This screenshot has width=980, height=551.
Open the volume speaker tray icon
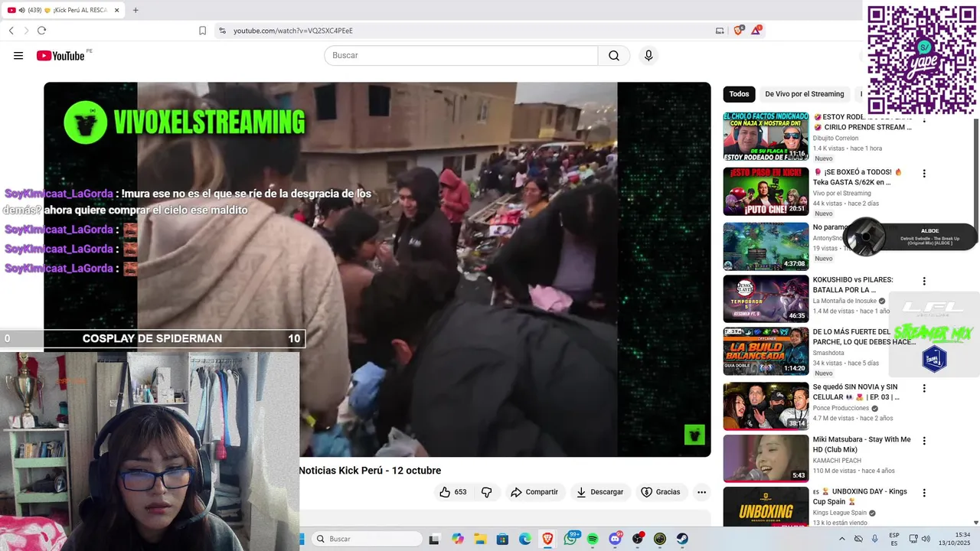pos(926,539)
